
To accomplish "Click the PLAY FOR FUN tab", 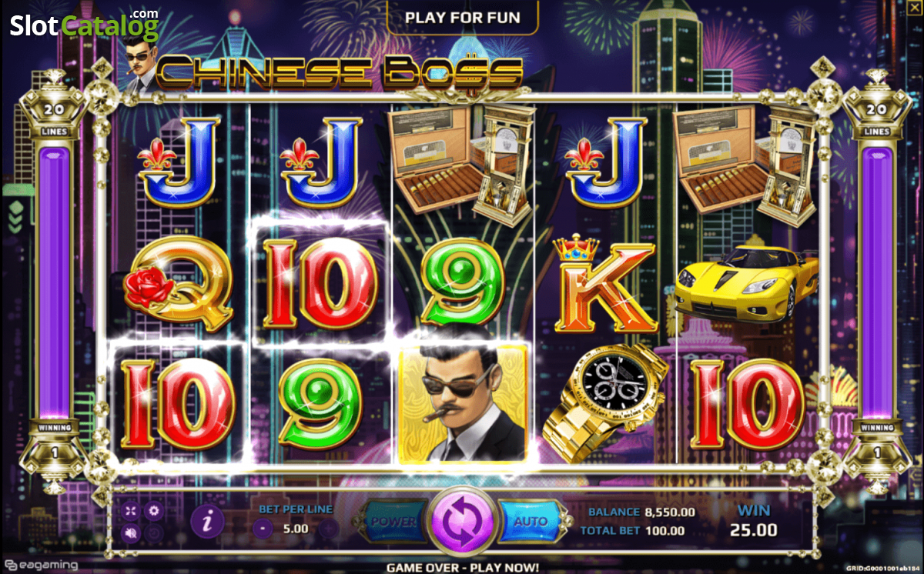I will [462, 17].
